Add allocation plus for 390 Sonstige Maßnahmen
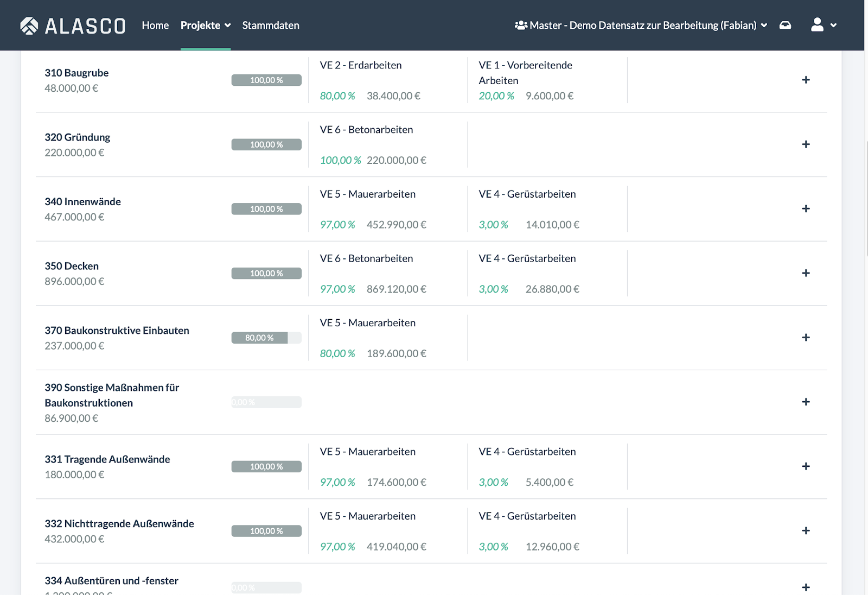 (806, 402)
